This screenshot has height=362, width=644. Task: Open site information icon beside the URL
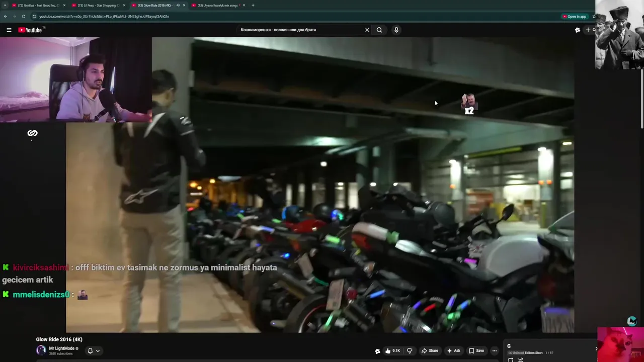coord(34,16)
